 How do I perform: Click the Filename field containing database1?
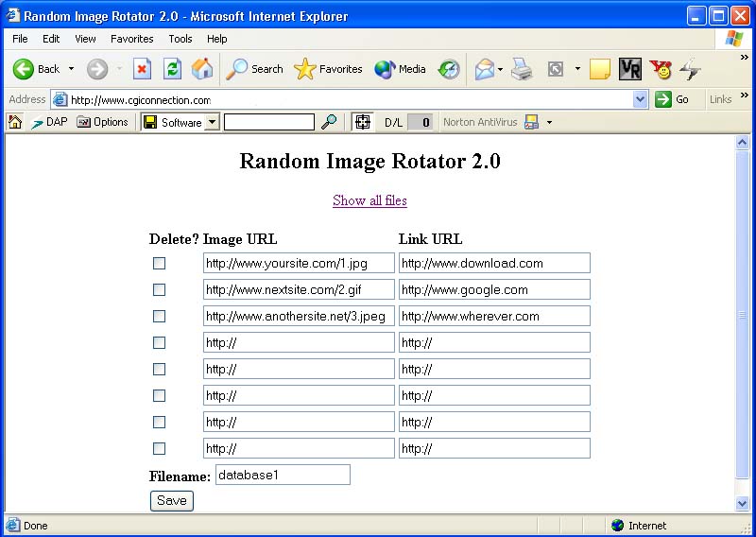click(x=283, y=475)
